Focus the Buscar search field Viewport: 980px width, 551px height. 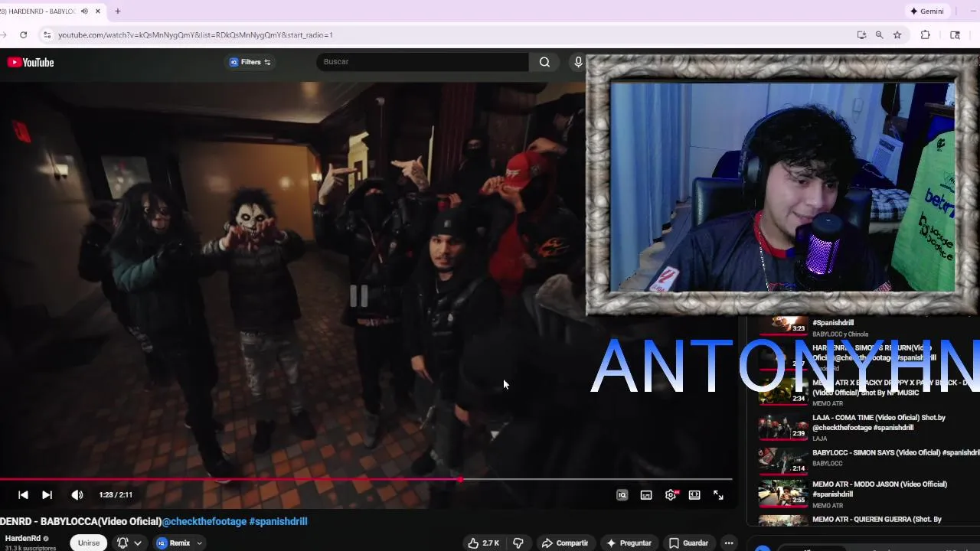coord(423,62)
